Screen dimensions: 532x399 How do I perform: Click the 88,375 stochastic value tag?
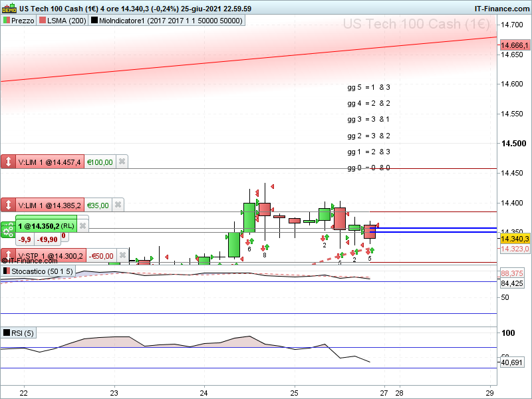pos(512,273)
